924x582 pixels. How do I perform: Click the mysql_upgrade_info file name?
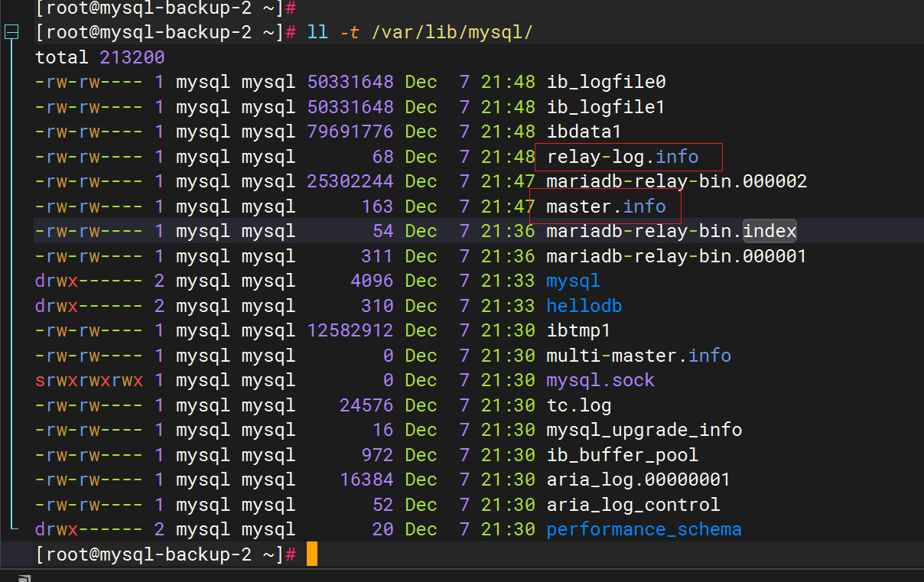[x=644, y=430]
